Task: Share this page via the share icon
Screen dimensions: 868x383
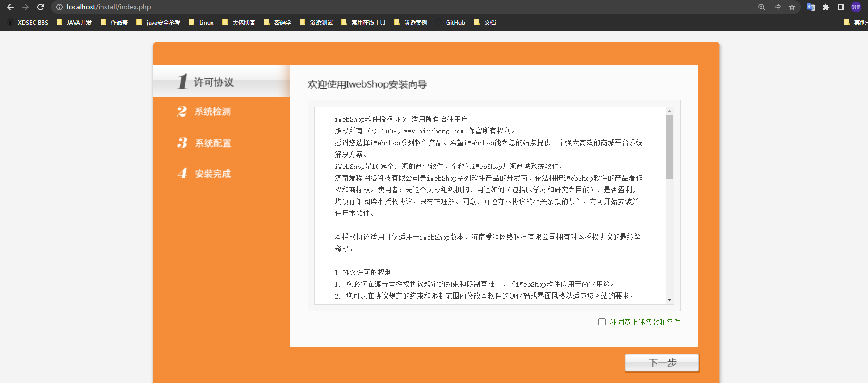Action: click(776, 7)
